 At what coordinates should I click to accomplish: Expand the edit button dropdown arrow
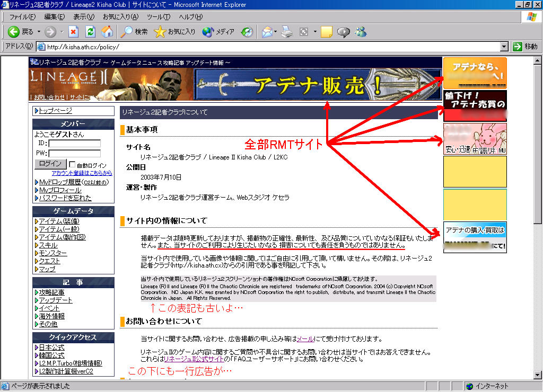[x=315, y=32]
